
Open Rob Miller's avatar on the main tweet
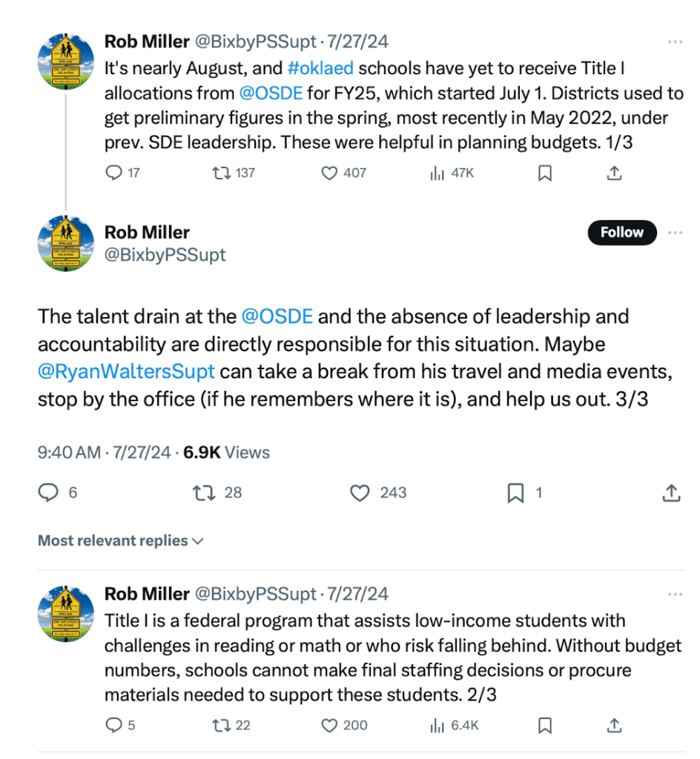coord(66,242)
